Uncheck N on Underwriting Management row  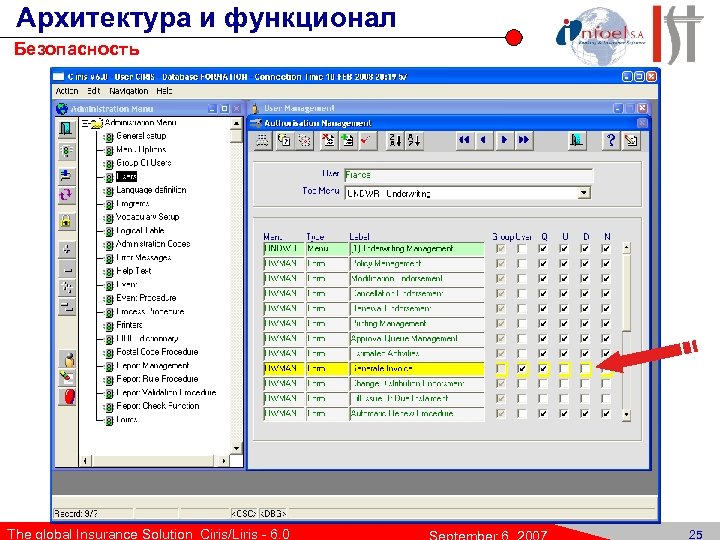tap(606, 248)
